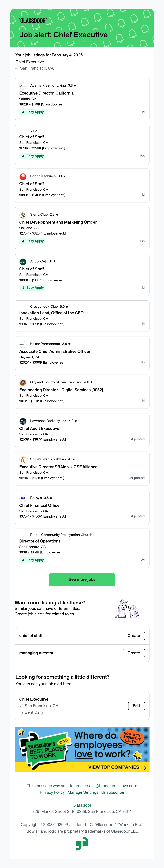Viewport: 164px width, 868px height.
Task: Click 2261 Market Street address text
Action: pyautogui.click(x=82, y=812)
